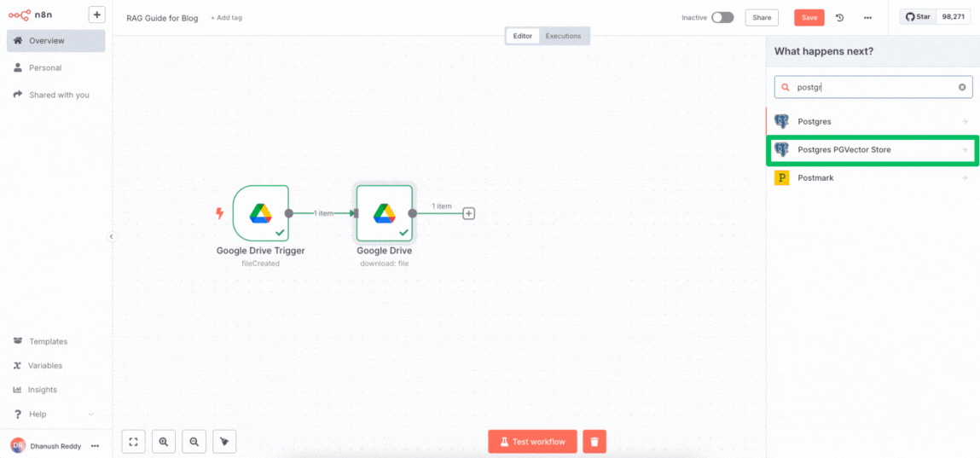Click the Add tag link

click(226, 18)
